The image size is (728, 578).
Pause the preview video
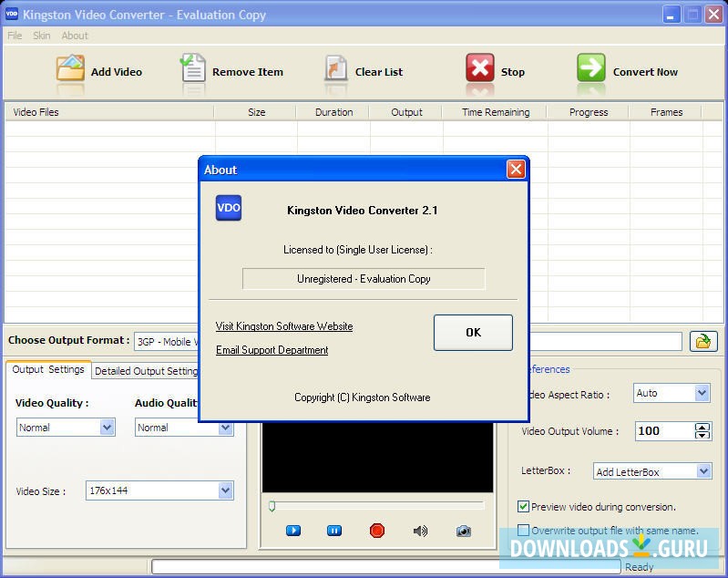pos(334,531)
